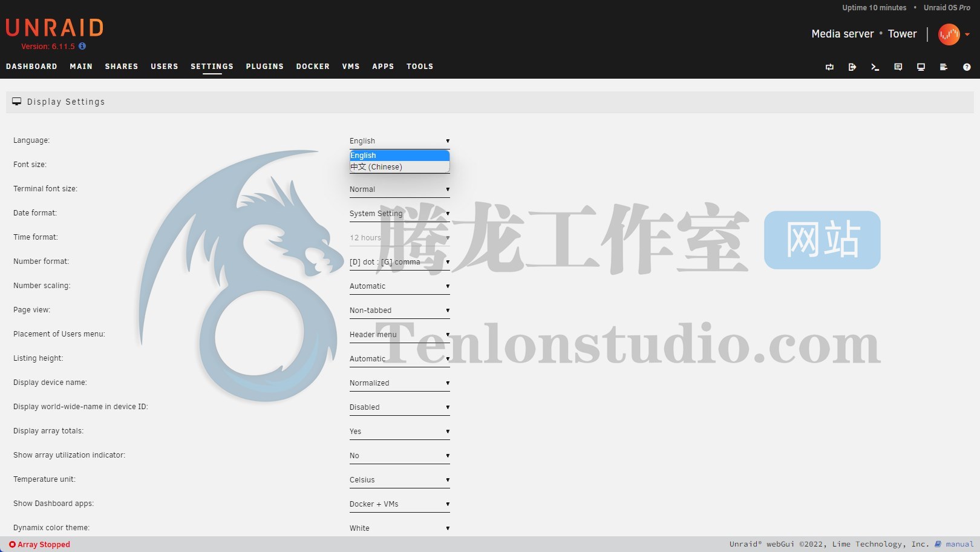
Task: Open Temperature unit dropdown showing Celsius
Action: tap(399, 480)
